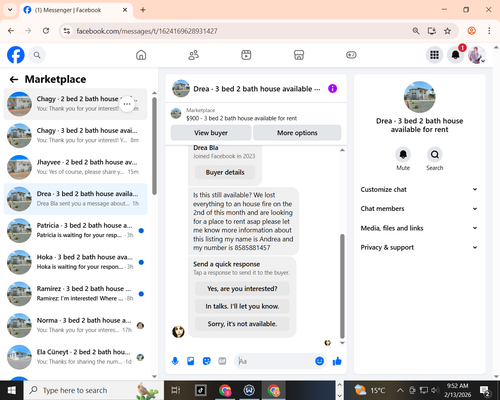Open site information icon in address bar
Image resolution: width=500 pixels, height=400 pixels.
coord(67,31)
